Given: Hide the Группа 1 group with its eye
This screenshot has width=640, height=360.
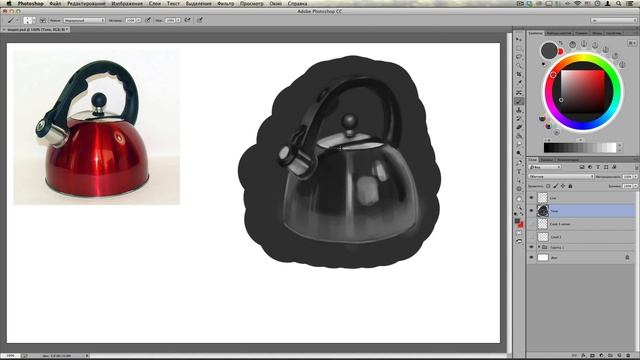Looking at the screenshot, I should 531,247.
